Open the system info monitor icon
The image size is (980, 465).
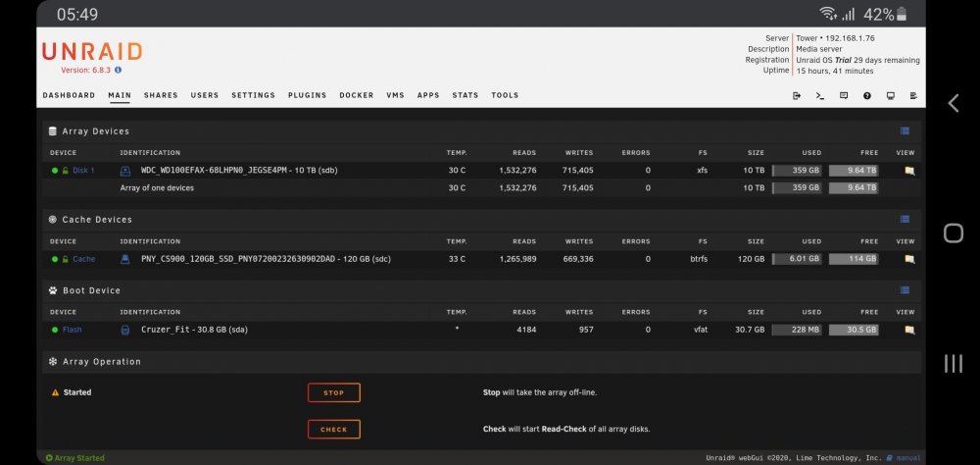point(891,96)
